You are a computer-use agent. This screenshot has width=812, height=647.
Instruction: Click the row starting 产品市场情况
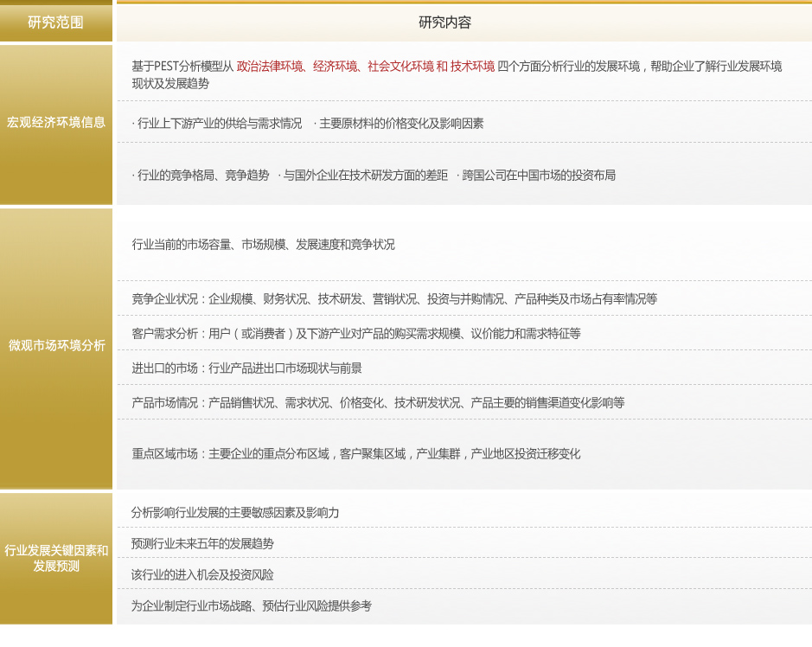click(x=464, y=402)
